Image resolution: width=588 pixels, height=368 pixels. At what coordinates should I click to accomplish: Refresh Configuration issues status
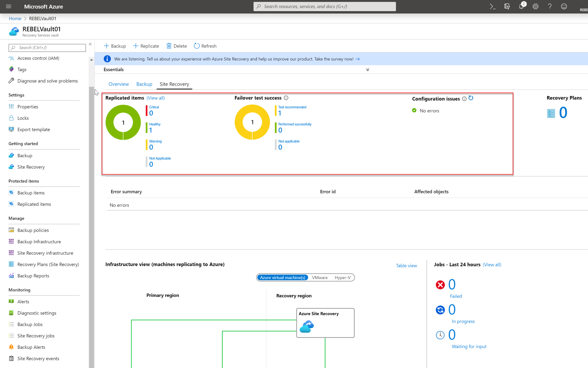point(471,98)
